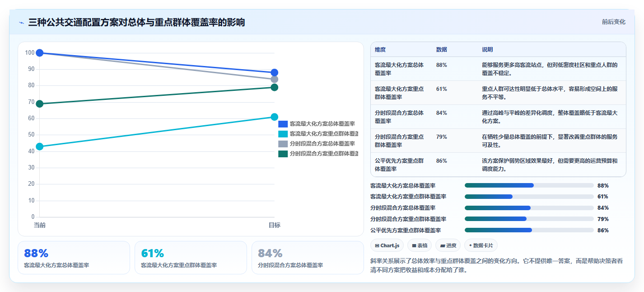Click the blue legend swatch for 客流最大化总体

coord(283,124)
